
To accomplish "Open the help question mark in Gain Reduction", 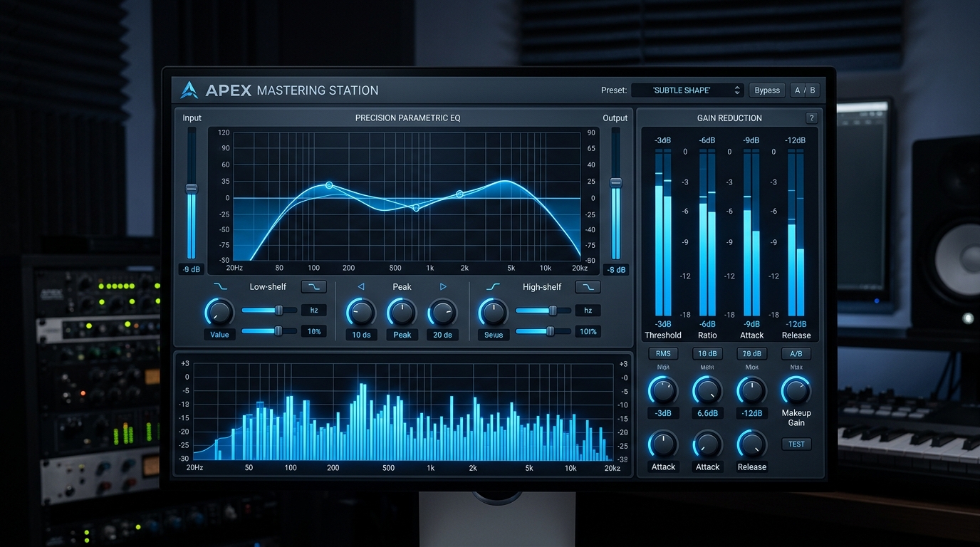I will [811, 118].
